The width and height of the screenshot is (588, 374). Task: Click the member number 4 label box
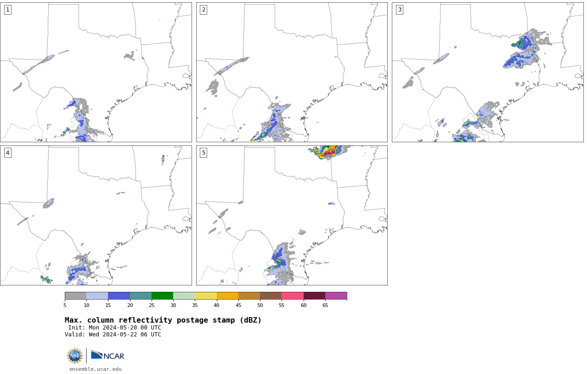click(x=7, y=153)
